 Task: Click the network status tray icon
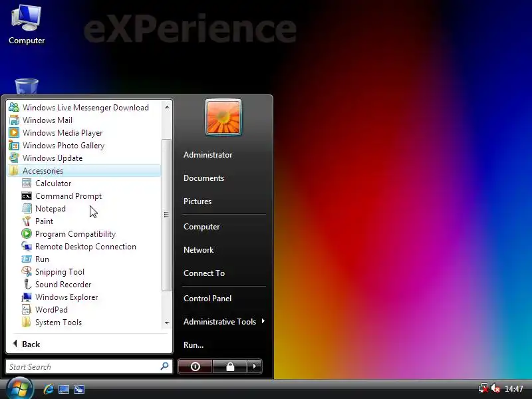[x=483, y=388]
